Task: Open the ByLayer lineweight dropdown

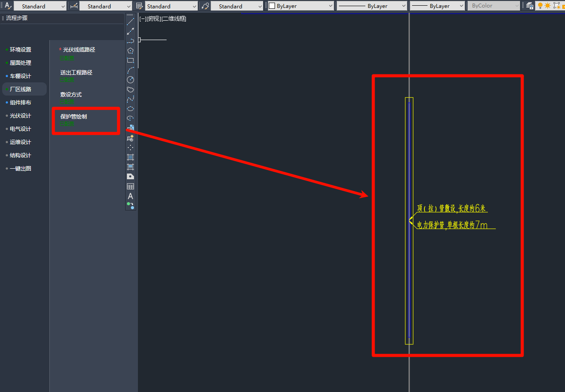Action: tap(437, 6)
